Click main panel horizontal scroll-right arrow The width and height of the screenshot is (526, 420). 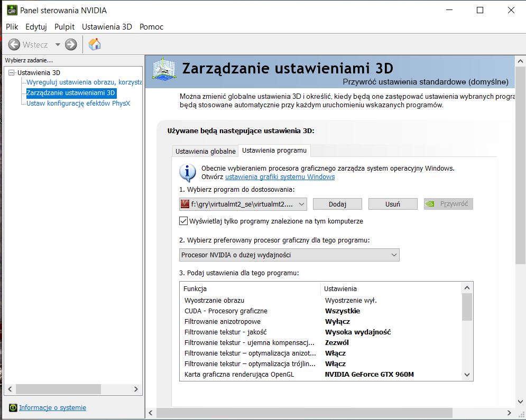point(509,413)
